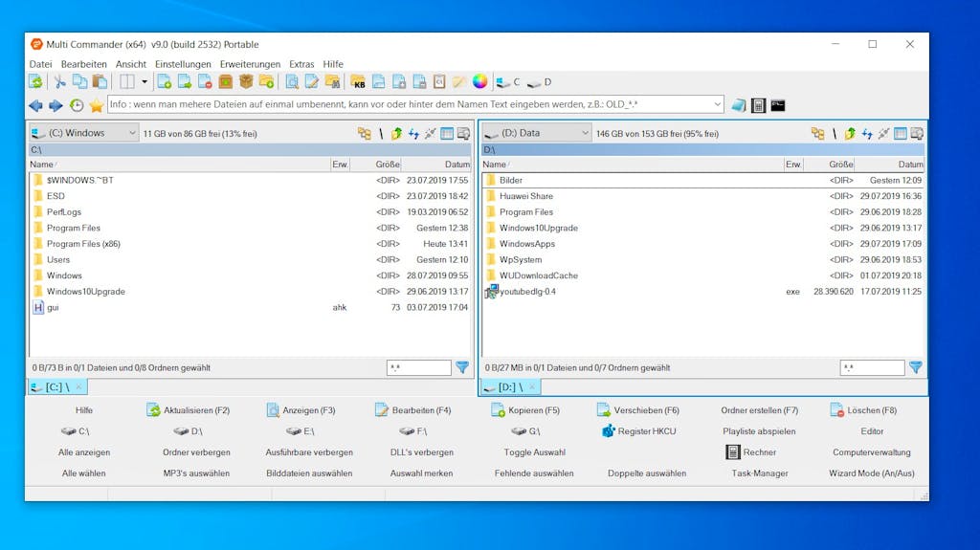Click the blue back arrow icon

35,105
